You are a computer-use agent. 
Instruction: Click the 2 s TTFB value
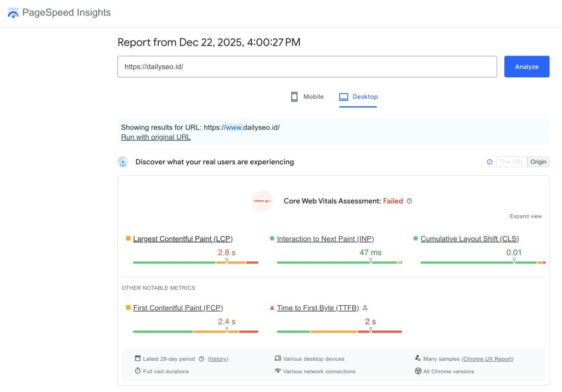tap(370, 321)
